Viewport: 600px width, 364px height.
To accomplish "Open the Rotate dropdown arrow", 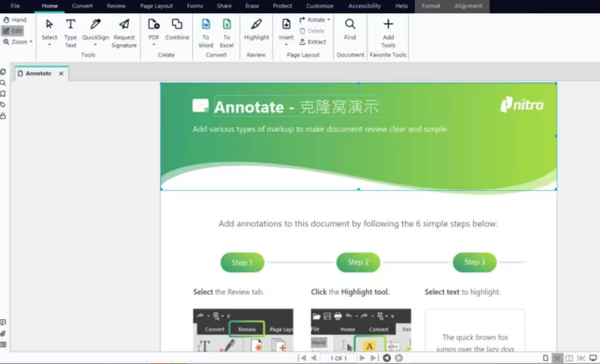I will click(329, 19).
